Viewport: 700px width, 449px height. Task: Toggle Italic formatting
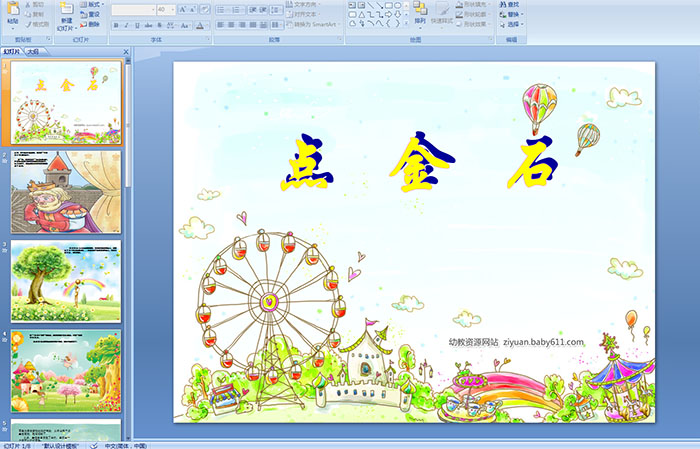[x=126, y=24]
